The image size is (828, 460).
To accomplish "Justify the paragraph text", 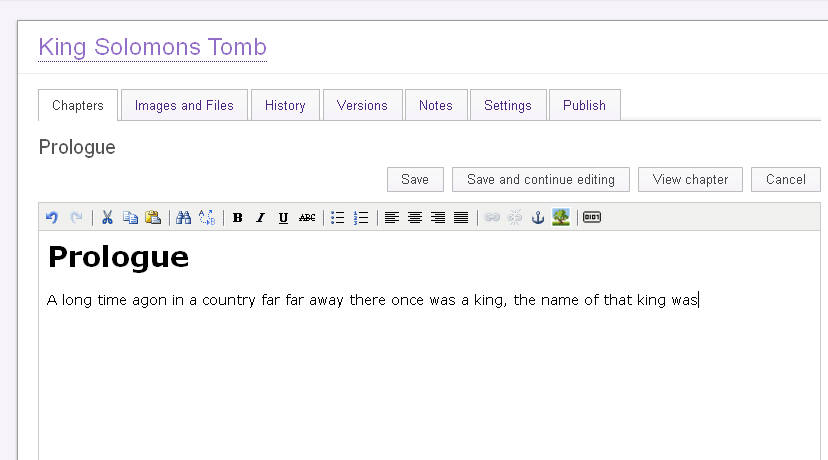I will (460, 217).
